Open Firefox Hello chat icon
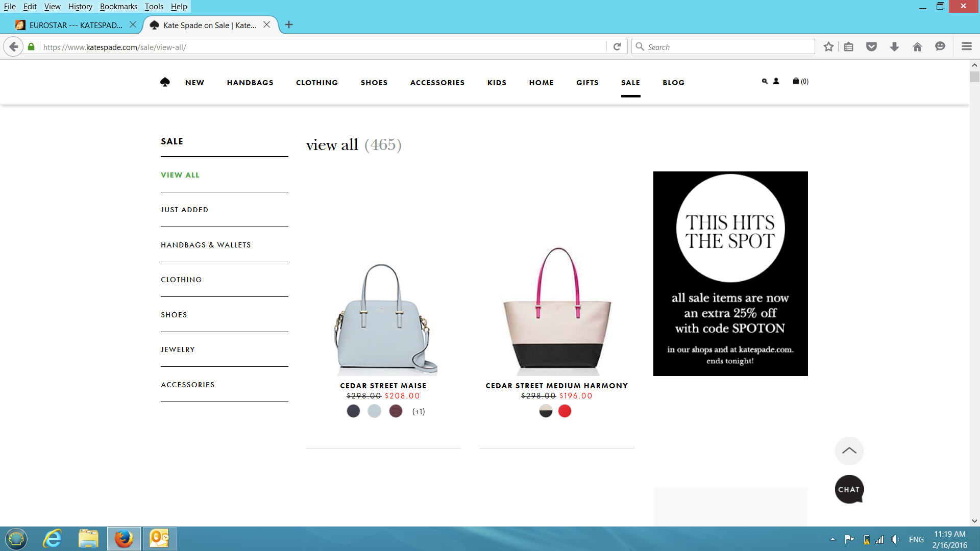Screen dimensions: 980x551 (940, 46)
